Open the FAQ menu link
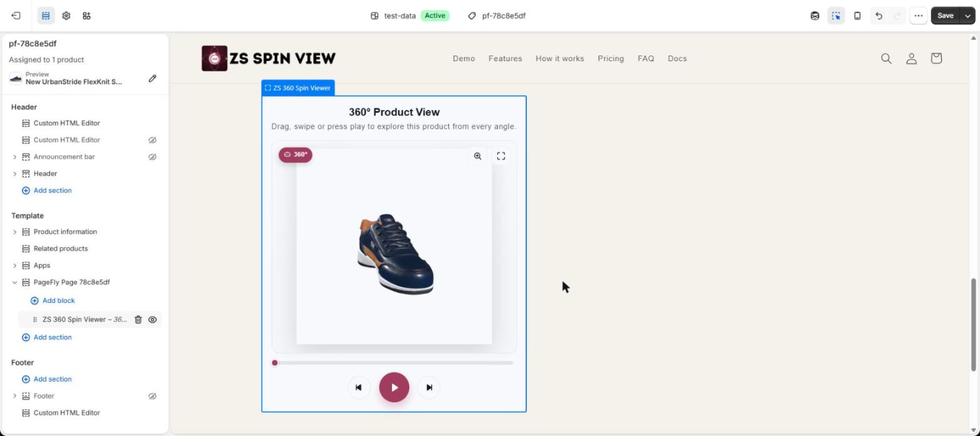The image size is (980, 436). click(646, 58)
